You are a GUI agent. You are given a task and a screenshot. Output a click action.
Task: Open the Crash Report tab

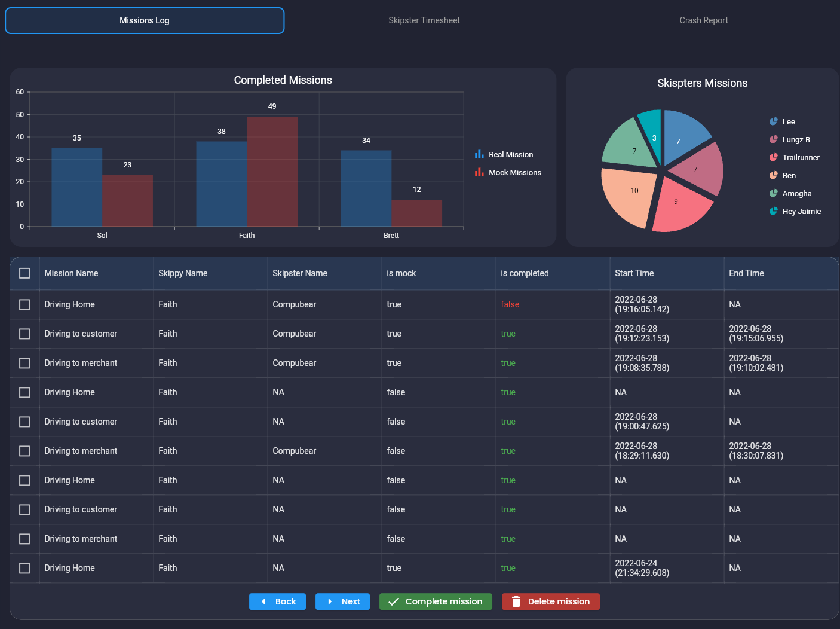tap(703, 20)
